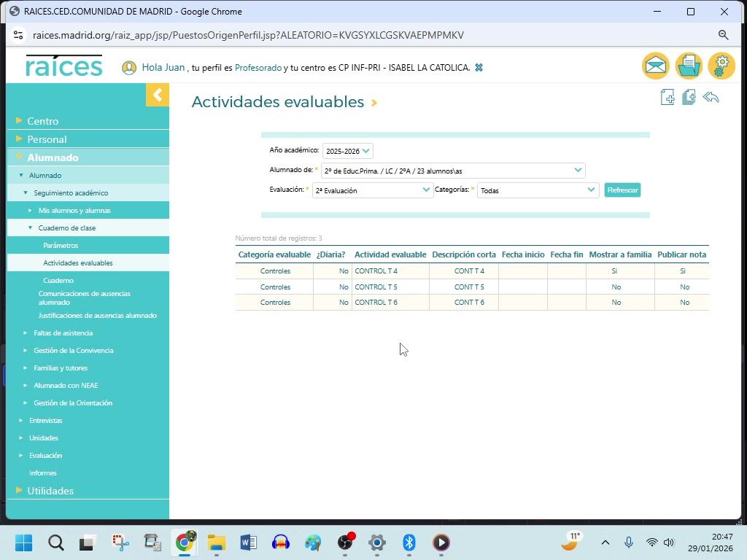Screen dimensions: 747x560
Task: Open the Categorías dropdown
Action: point(538,190)
